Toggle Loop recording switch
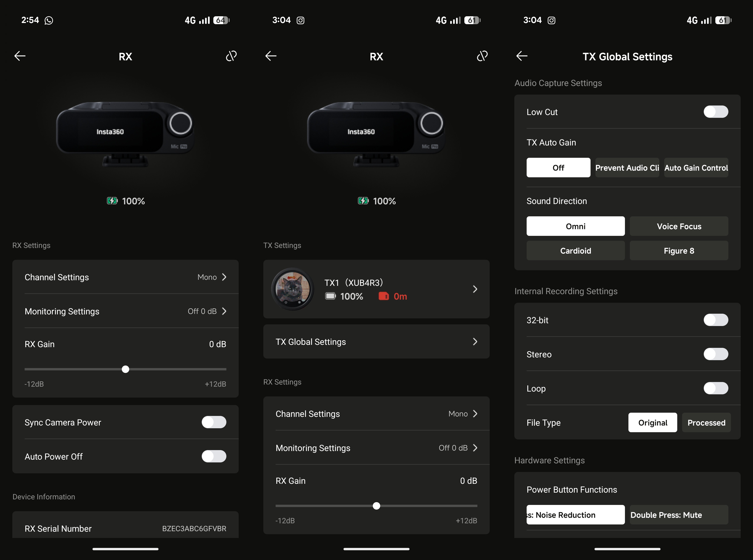Image resolution: width=753 pixels, height=560 pixels. [x=716, y=389]
